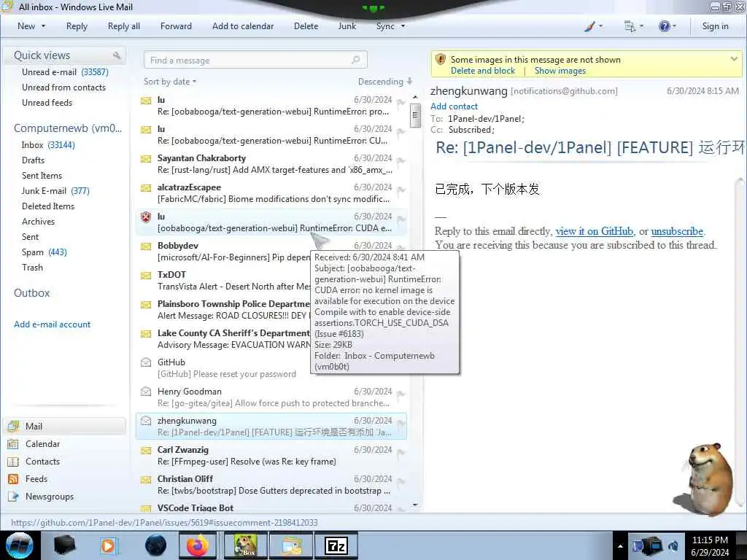Viewport: 747px width, 560px height.
Task: Open VSCode Triage Bot message
Action: [271, 507]
